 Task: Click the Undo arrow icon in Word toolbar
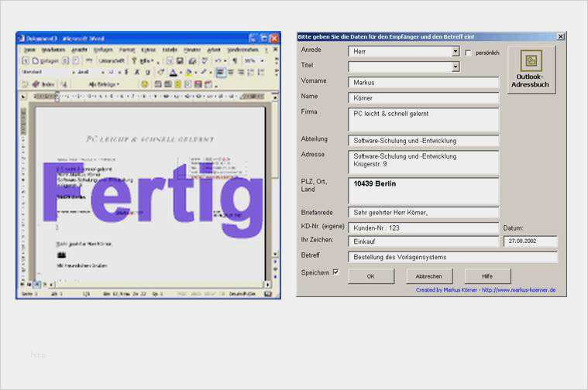click(x=218, y=60)
